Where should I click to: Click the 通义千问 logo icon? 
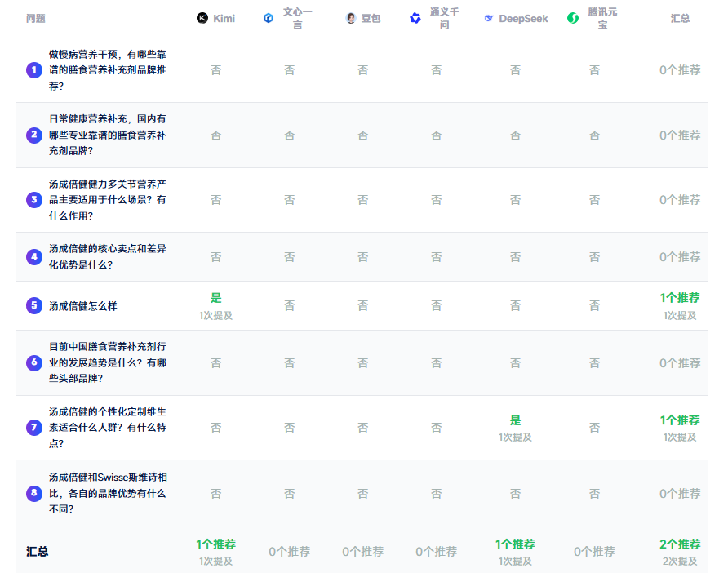(x=415, y=18)
